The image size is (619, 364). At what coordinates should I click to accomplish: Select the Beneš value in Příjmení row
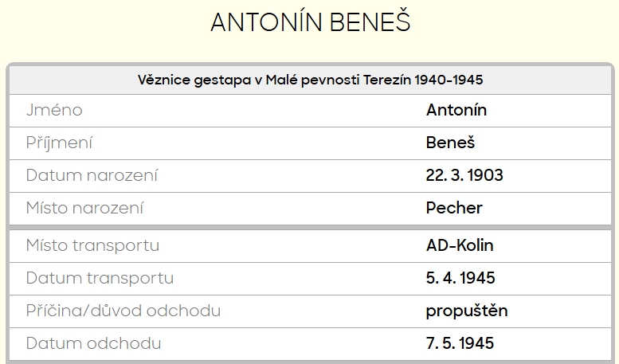tap(450, 143)
